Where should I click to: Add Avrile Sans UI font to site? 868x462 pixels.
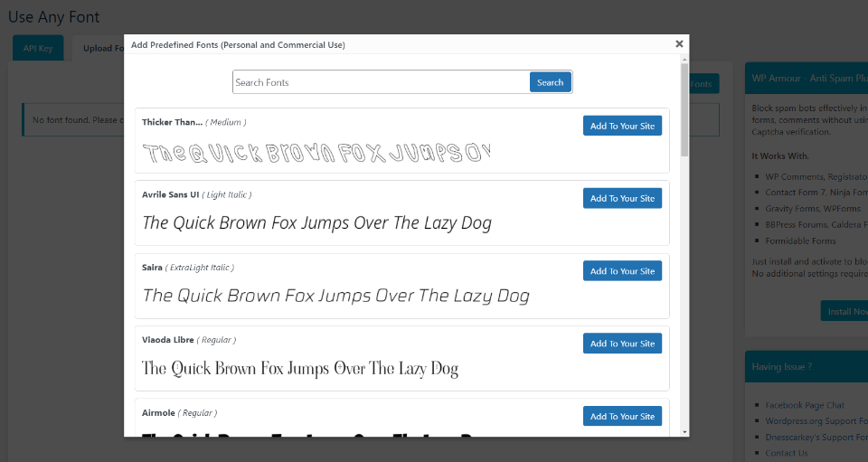[x=622, y=198]
